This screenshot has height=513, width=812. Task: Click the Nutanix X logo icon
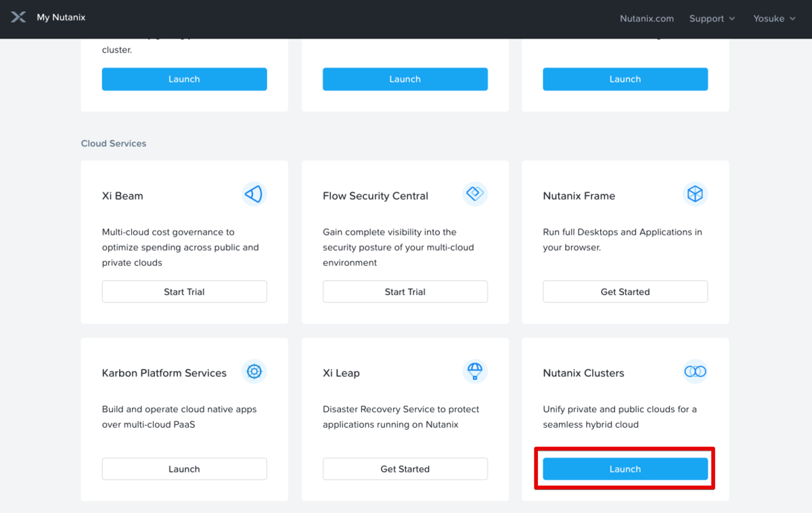click(x=18, y=18)
